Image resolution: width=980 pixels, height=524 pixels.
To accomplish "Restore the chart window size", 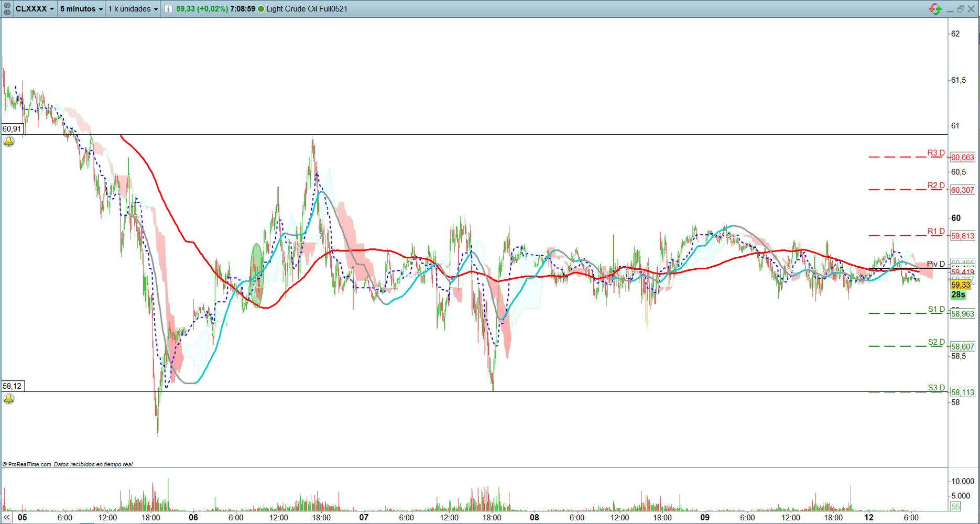I will (x=961, y=9).
